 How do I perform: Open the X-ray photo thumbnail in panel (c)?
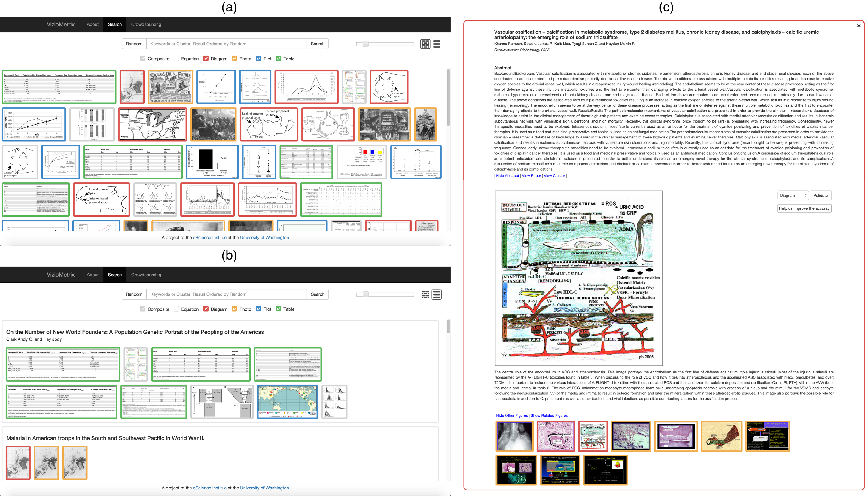tap(515, 437)
